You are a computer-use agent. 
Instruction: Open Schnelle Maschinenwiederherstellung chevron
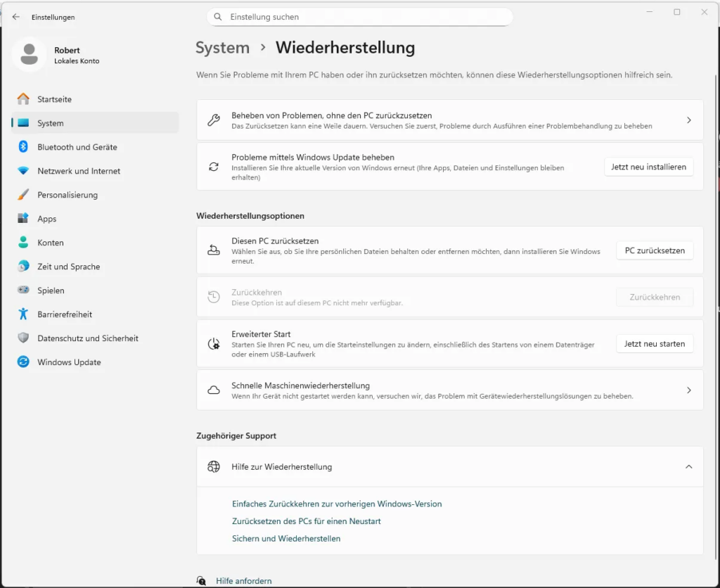pos(688,390)
